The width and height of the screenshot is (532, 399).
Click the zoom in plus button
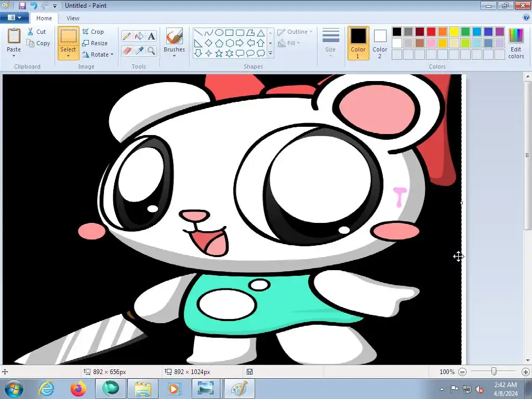(x=526, y=372)
